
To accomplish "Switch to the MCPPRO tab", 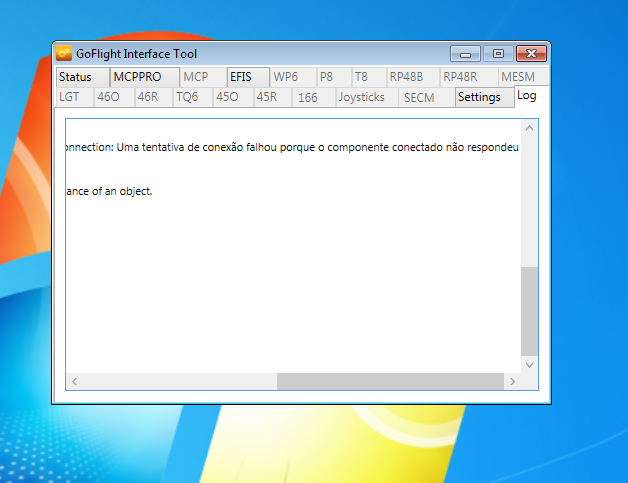I will pyautogui.click(x=138, y=77).
